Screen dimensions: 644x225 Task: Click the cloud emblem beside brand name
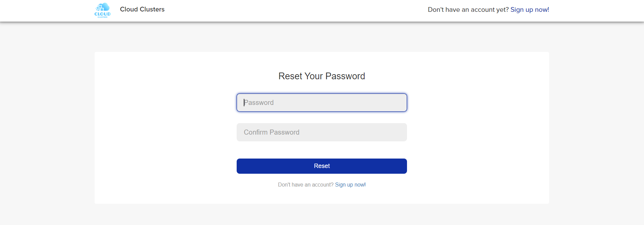[x=102, y=10]
